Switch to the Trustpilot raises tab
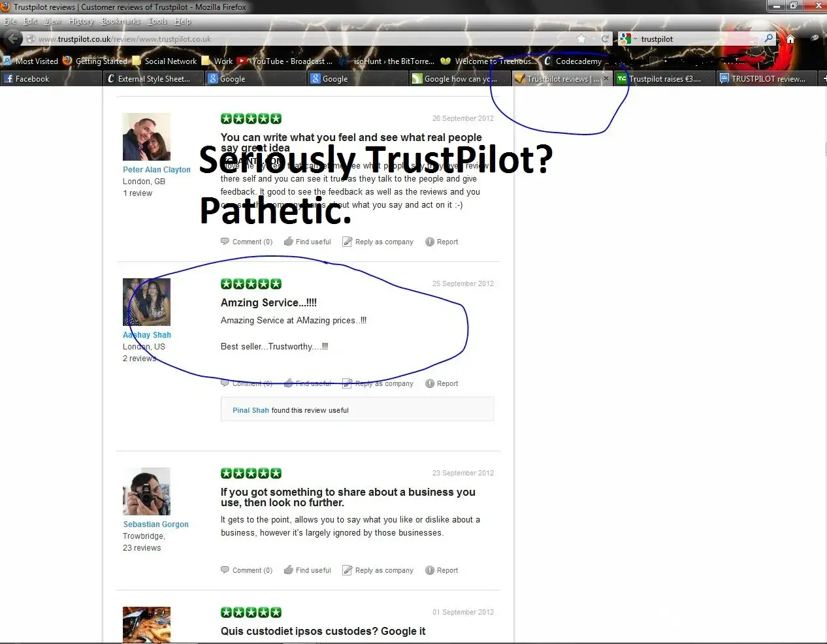 point(664,79)
